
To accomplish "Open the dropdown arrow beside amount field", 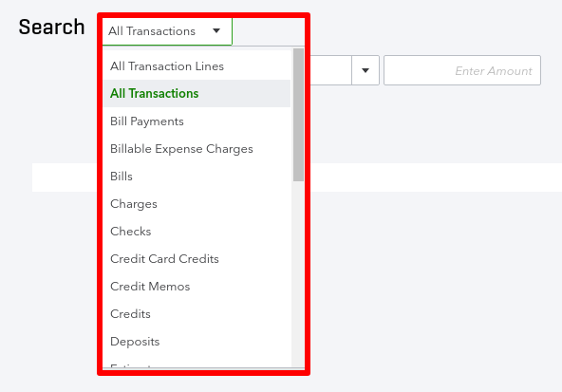I will (x=365, y=70).
